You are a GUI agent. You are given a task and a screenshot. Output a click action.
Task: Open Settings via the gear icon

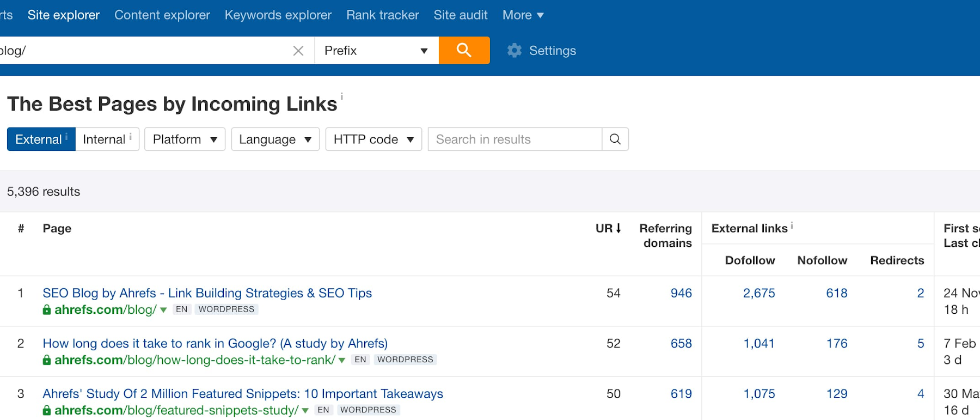pos(514,51)
